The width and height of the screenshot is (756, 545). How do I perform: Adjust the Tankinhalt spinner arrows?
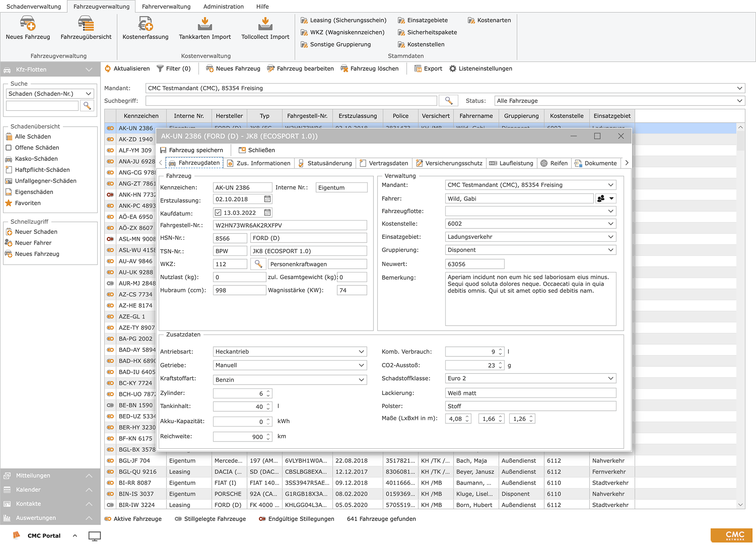(x=268, y=406)
